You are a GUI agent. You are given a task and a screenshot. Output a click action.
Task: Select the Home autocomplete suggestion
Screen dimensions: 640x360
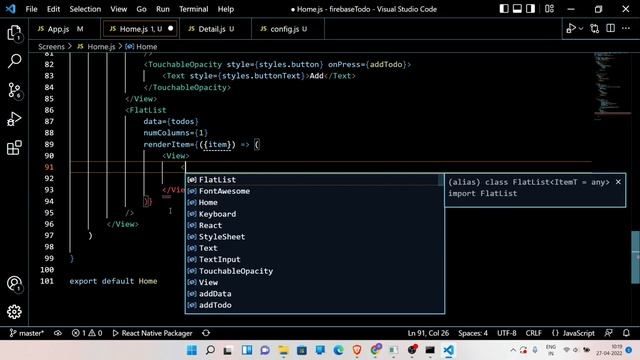click(315, 202)
